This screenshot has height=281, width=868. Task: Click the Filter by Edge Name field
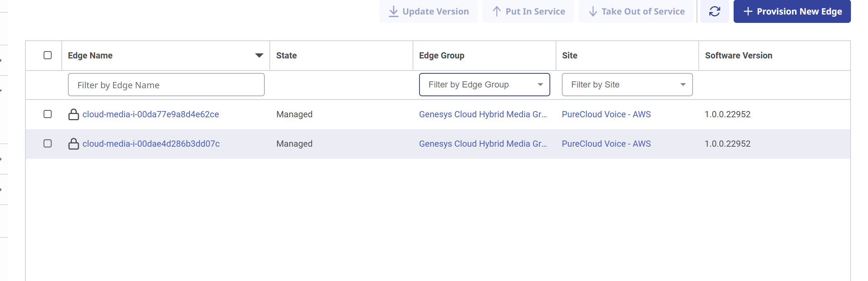[166, 85]
